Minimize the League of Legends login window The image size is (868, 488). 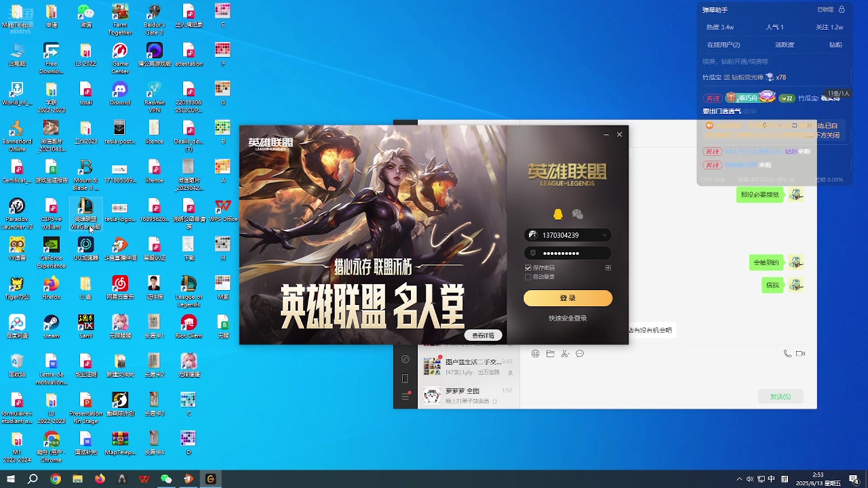pyautogui.click(x=606, y=134)
